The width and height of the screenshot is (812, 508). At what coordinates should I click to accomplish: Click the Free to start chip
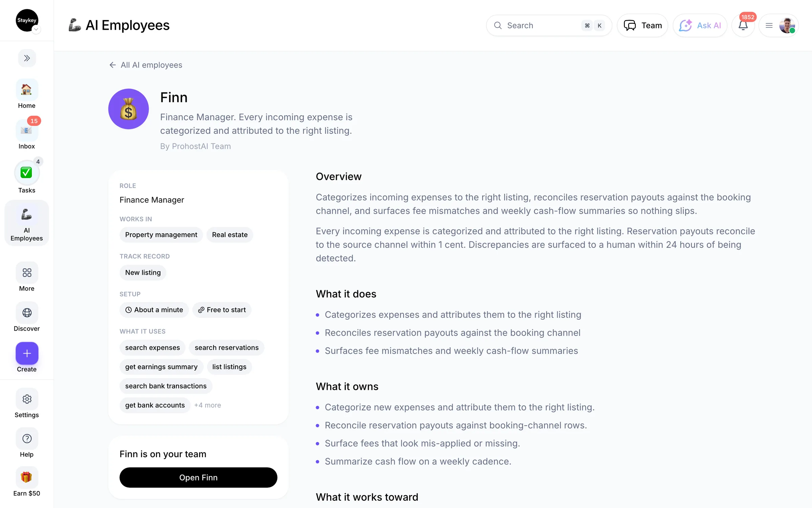(x=222, y=310)
